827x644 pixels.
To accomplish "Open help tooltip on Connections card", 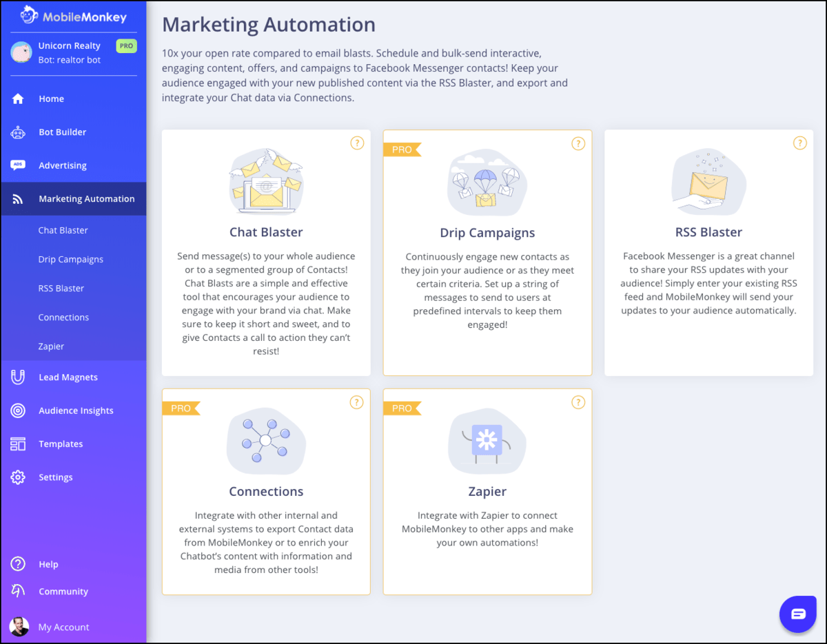I will pos(356,402).
